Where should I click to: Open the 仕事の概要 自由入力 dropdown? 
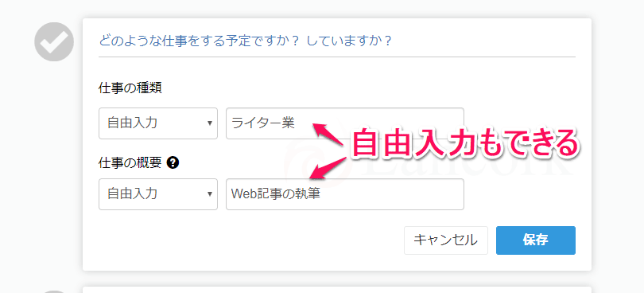click(158, 194)
